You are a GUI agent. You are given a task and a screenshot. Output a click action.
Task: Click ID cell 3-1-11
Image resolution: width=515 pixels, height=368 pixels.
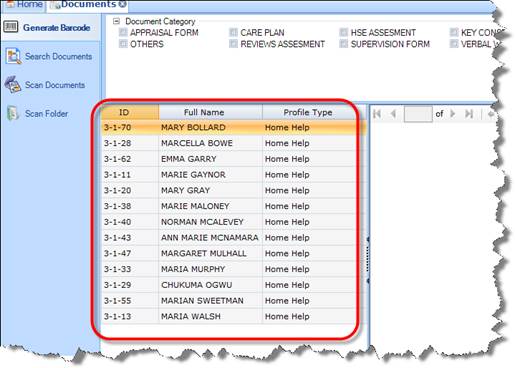[130, 174]
